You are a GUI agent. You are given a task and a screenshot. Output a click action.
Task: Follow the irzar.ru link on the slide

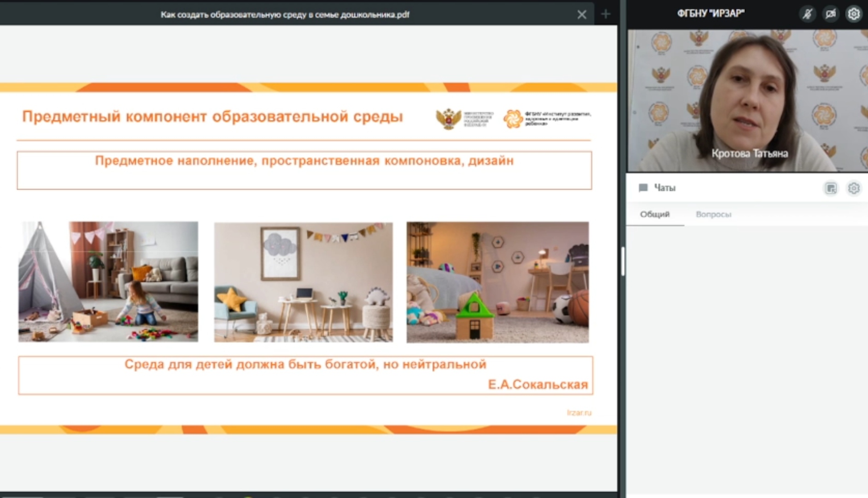579,413
